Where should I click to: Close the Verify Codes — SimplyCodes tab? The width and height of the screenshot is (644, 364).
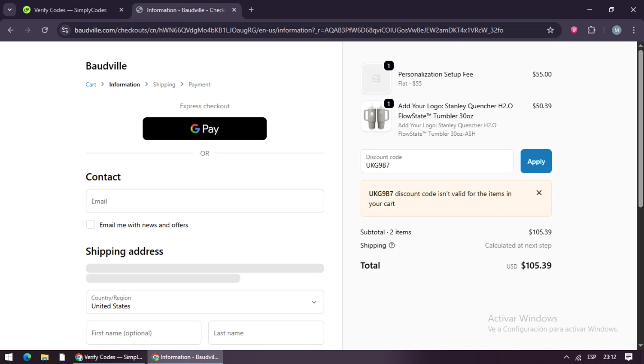[x=122, y=10]
